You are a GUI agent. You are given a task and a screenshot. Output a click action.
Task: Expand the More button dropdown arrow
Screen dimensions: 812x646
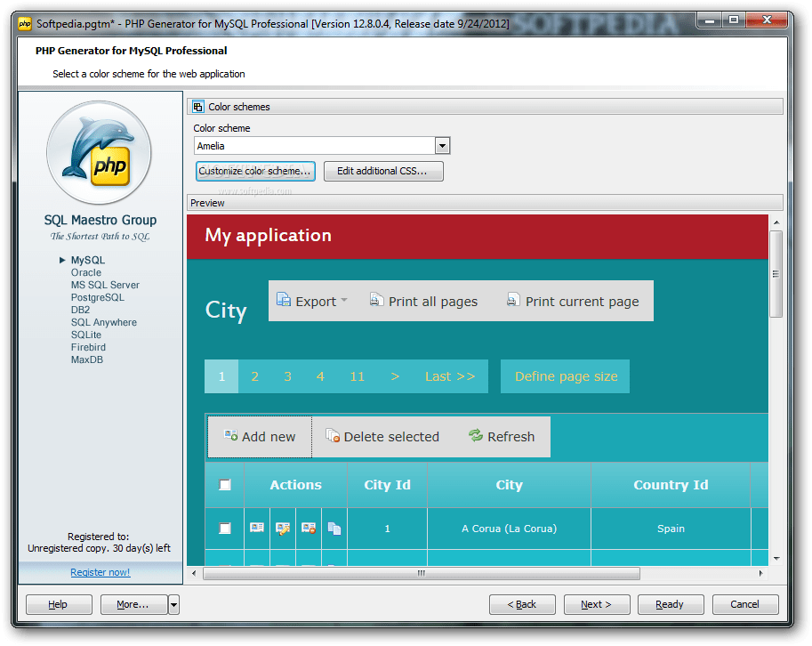click(173, 604)
